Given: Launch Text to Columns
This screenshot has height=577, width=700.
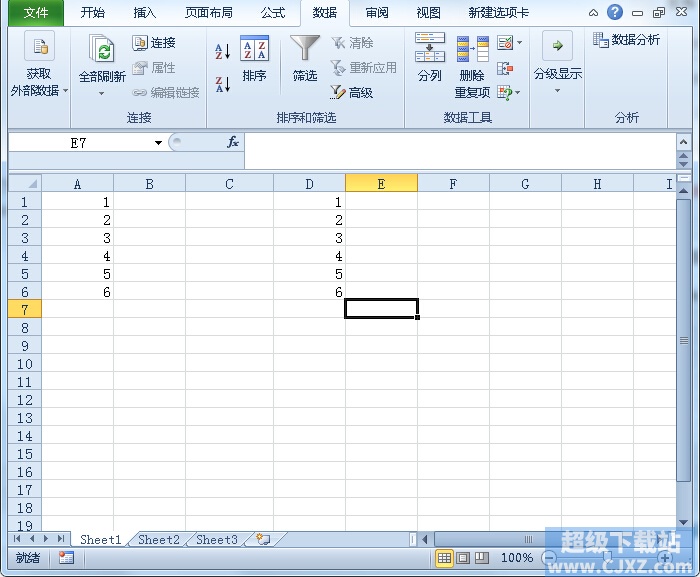Looking at the screenshot, I should pos(429,57).
